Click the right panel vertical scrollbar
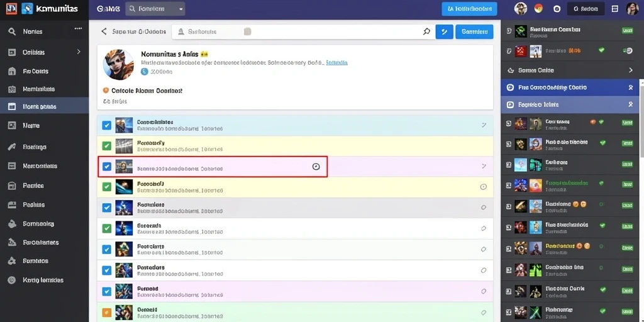Viewport: 644px width, 322px height. click(641, 119)
